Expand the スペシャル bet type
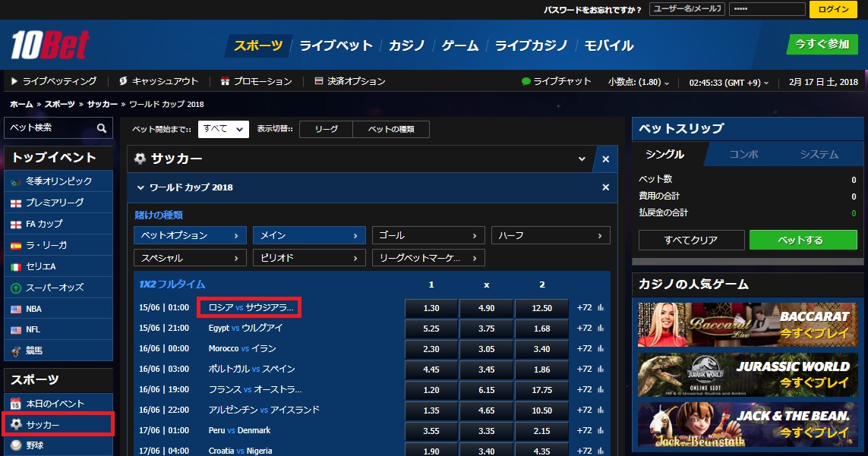Viewport: 868px width, 456px height. point(190,258)
